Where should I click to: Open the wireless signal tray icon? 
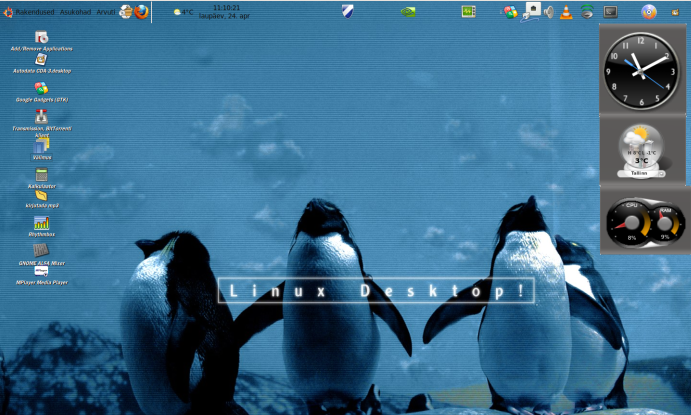click(x=587, y=12)
